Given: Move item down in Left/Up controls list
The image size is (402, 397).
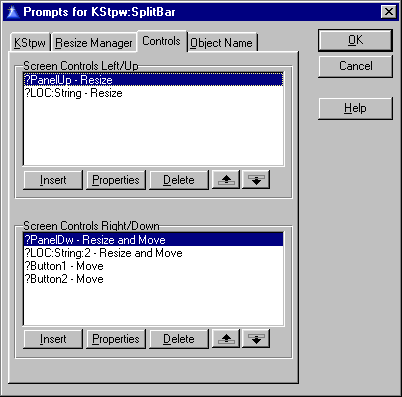Looking at the screenshot, I should click(x=256, y=180).
